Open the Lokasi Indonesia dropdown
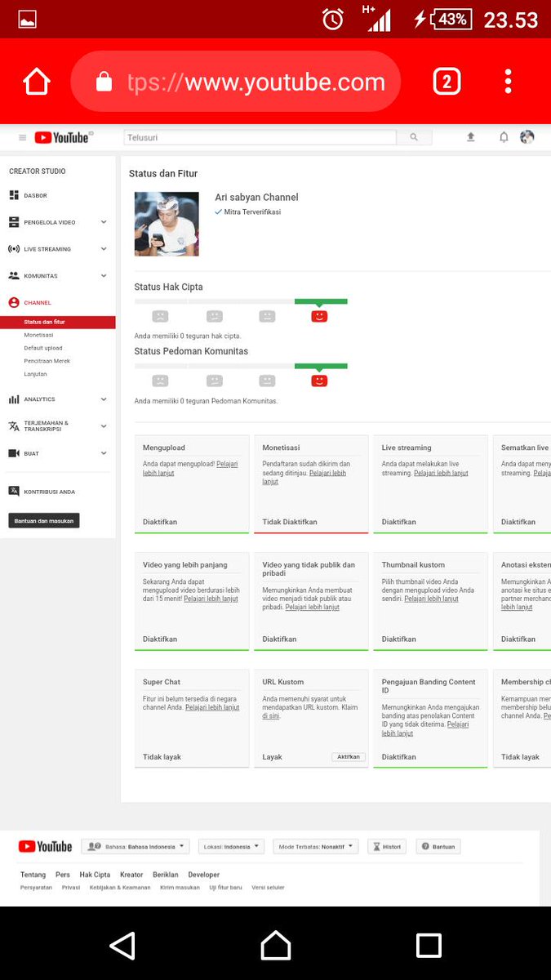The height and width of the screenshot is (980, 551). (x=231, y=847)
